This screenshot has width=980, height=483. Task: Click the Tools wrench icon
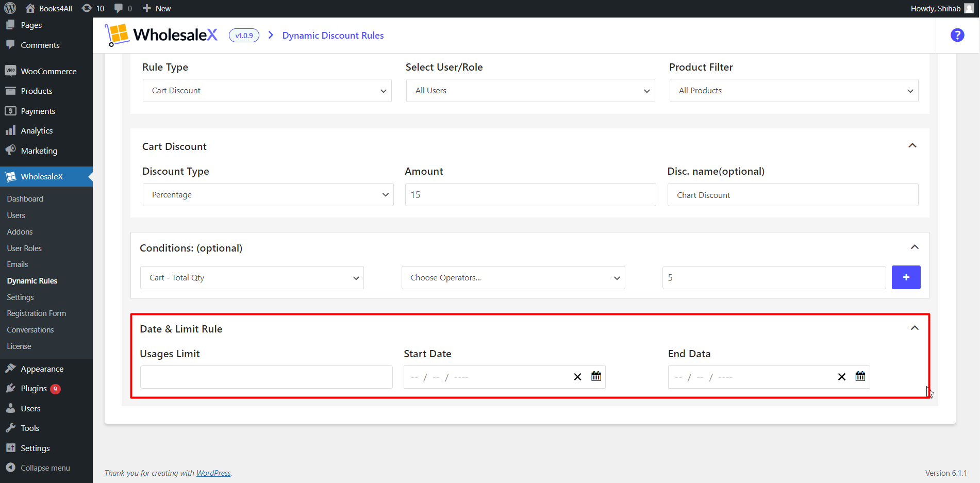[10, 428]
